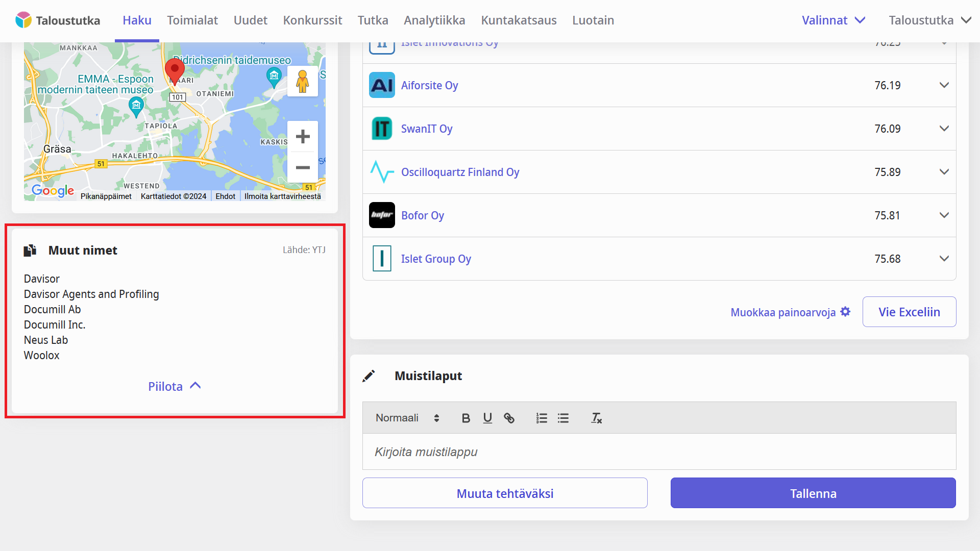Expand the Bofor Oy row
Viewport: 980px width, 551px height.
[944, 215]
